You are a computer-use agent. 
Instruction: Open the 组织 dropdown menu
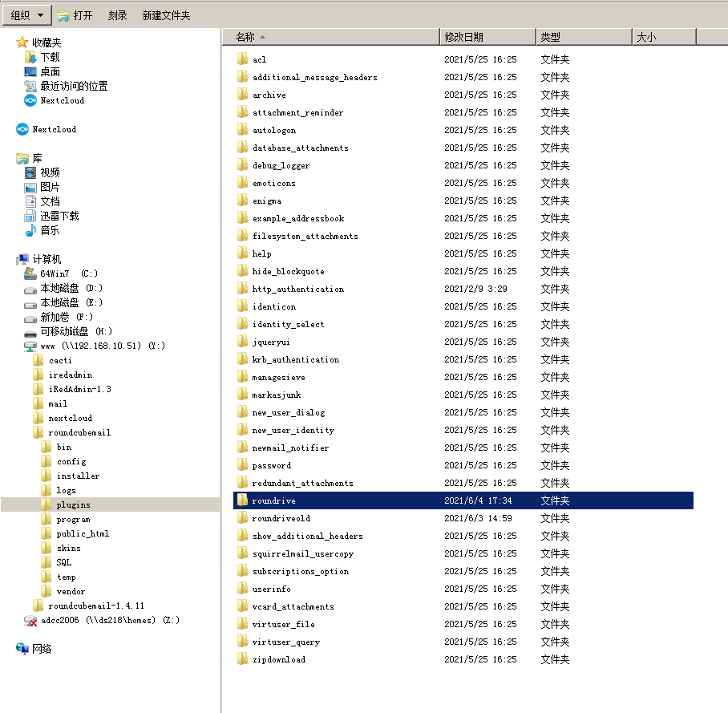(26, 15)
